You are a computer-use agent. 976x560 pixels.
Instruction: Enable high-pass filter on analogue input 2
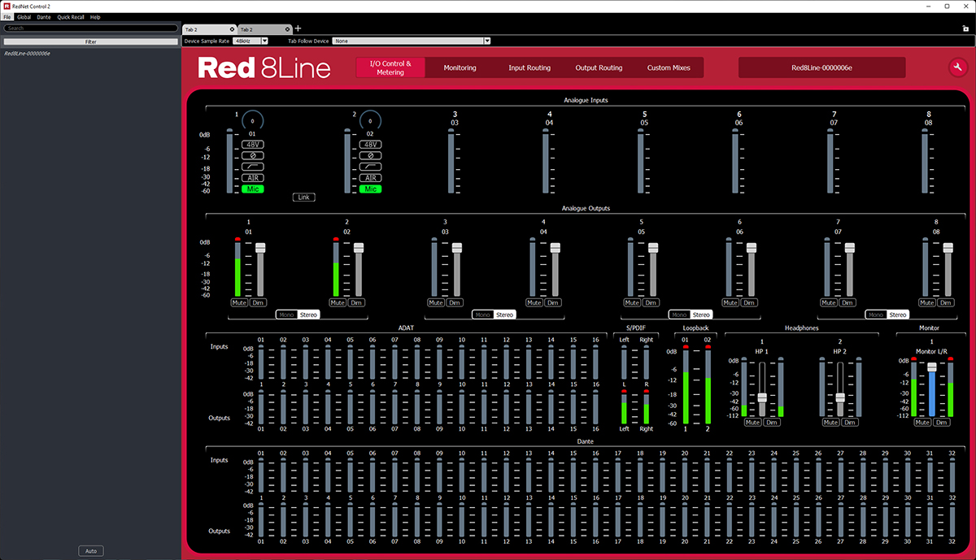(370, 166)
